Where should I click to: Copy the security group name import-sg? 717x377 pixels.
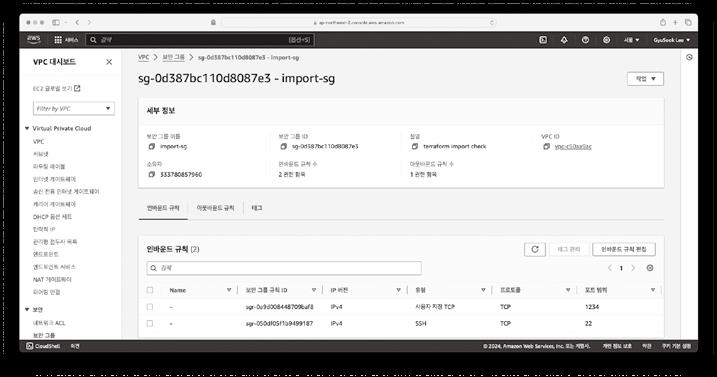tap(152, 146)
